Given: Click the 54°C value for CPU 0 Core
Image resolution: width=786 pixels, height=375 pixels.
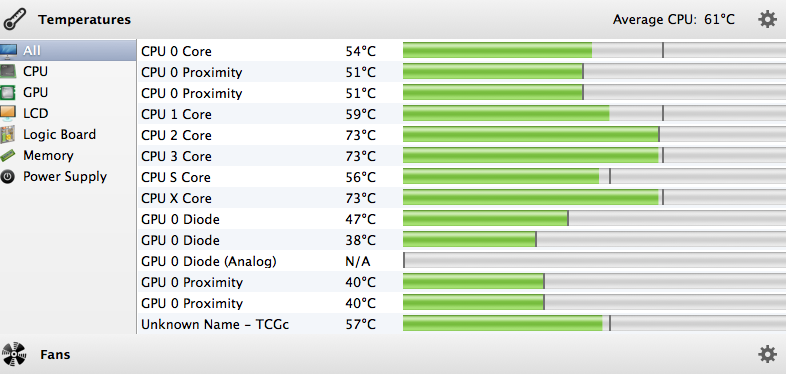Looking at the screenshot, I should click(x=360, y=51).
